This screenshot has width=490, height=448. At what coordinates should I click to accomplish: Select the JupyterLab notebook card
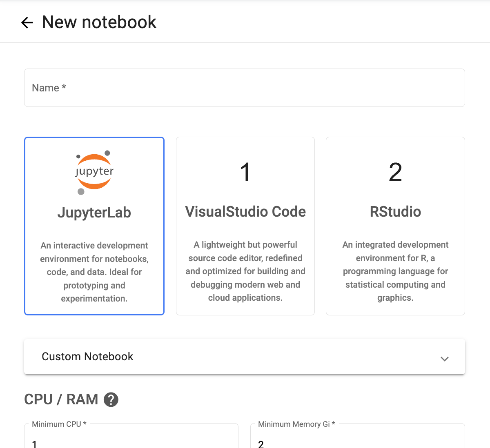tap(94, 226)
